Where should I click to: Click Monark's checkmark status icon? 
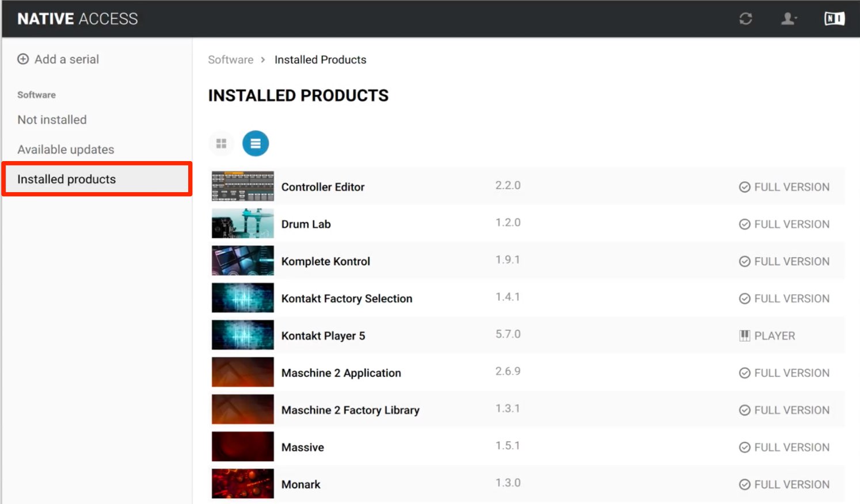744,484
